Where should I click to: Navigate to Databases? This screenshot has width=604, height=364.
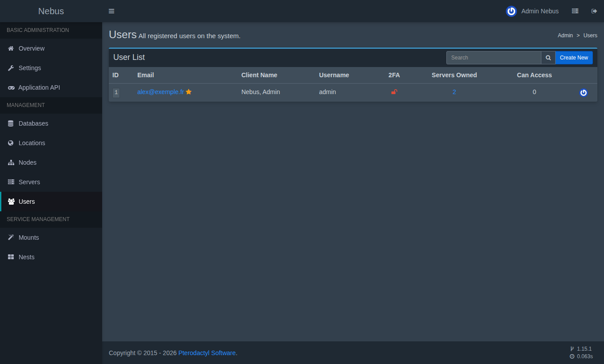(51, 123)
